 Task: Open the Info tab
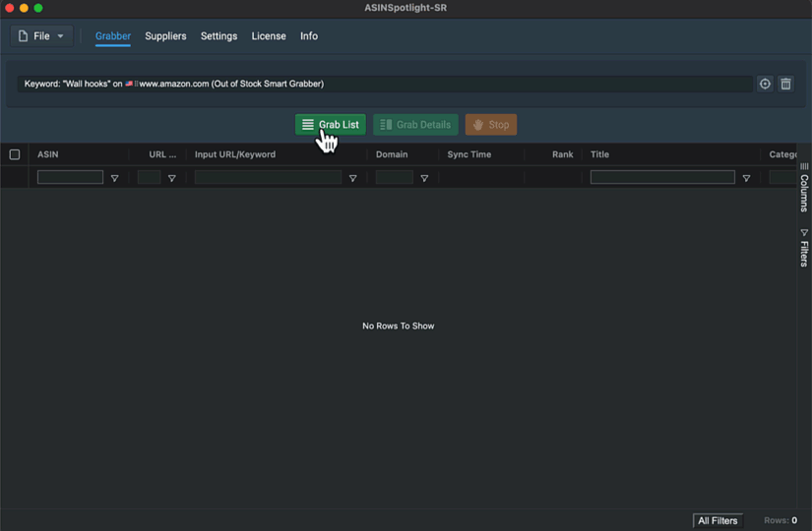point(309,36)
